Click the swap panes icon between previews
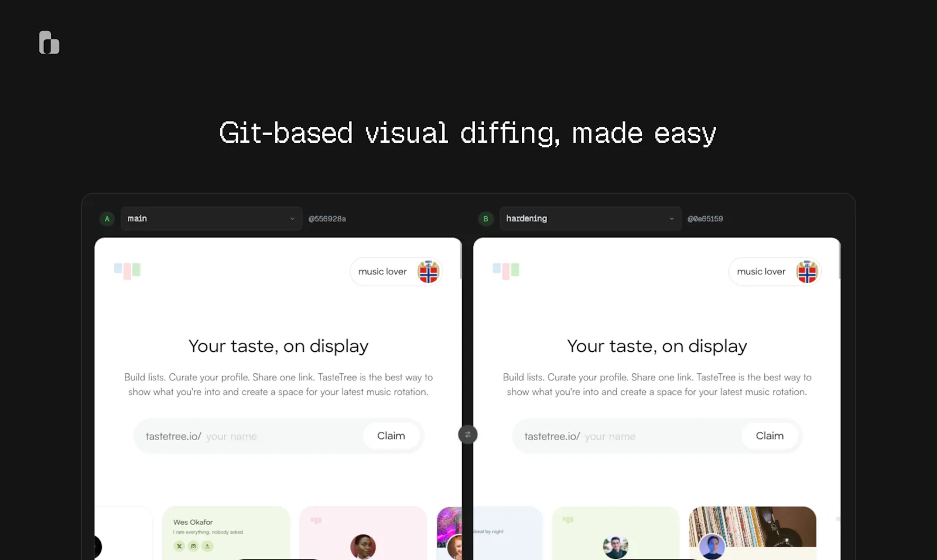 point(468,434)
